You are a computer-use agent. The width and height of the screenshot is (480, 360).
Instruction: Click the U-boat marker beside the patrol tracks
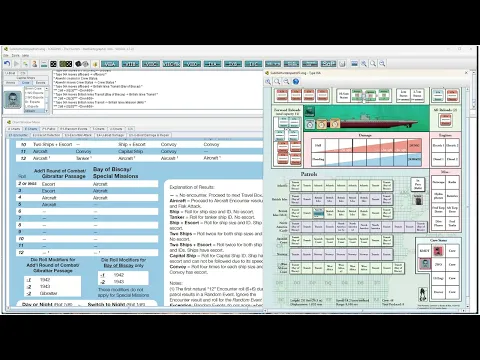point(418,199)
